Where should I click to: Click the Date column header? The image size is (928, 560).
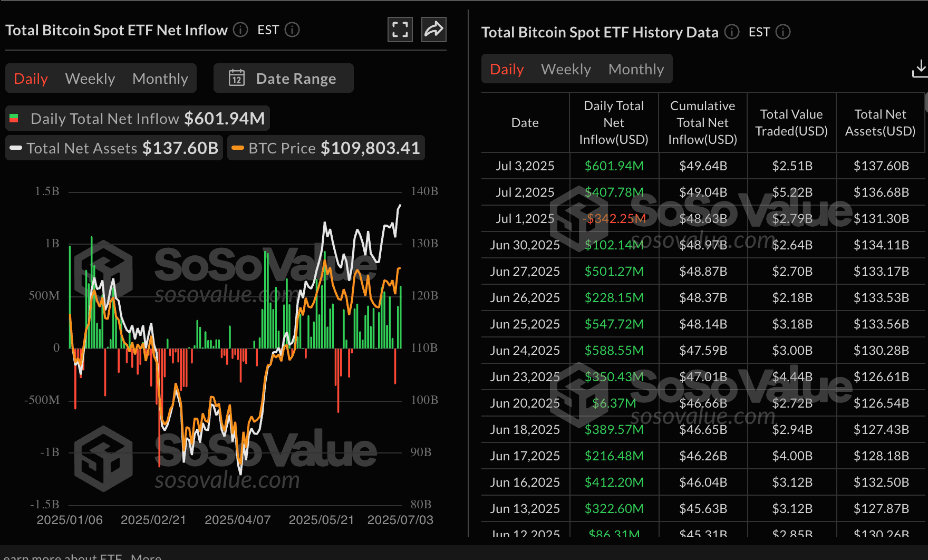coord(525,122)
